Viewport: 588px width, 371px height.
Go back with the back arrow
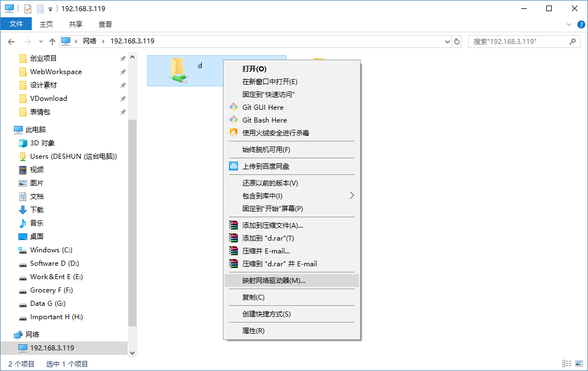(x=11, y=42)
